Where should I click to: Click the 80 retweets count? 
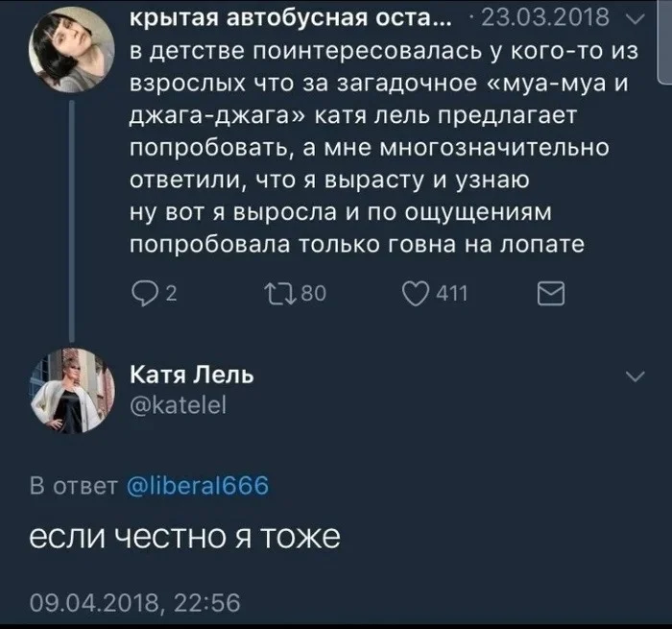coord(315,296)
